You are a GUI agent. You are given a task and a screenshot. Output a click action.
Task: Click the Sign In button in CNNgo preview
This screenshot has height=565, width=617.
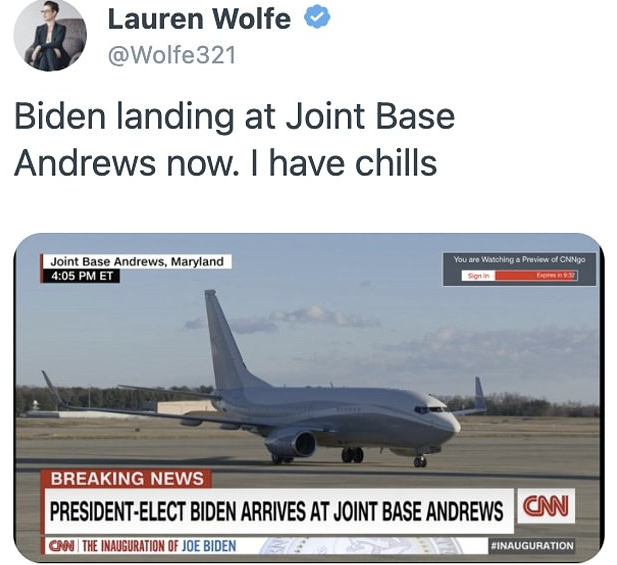point(478,276)
